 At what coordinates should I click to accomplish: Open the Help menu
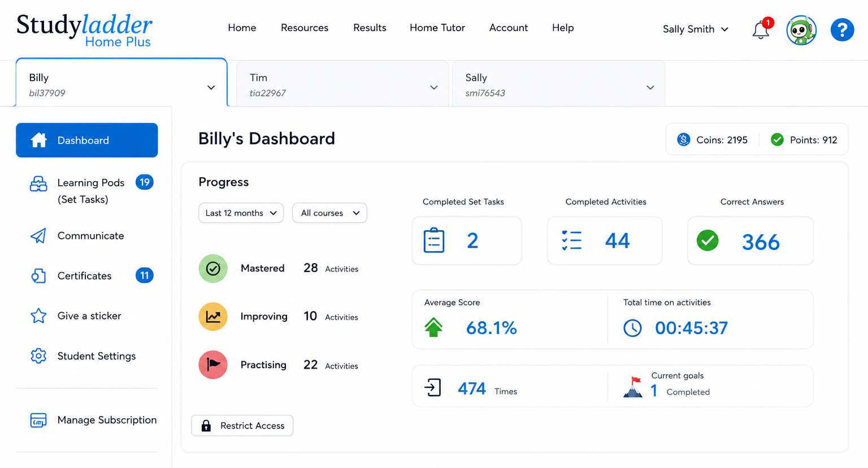[x=563, y=28]
